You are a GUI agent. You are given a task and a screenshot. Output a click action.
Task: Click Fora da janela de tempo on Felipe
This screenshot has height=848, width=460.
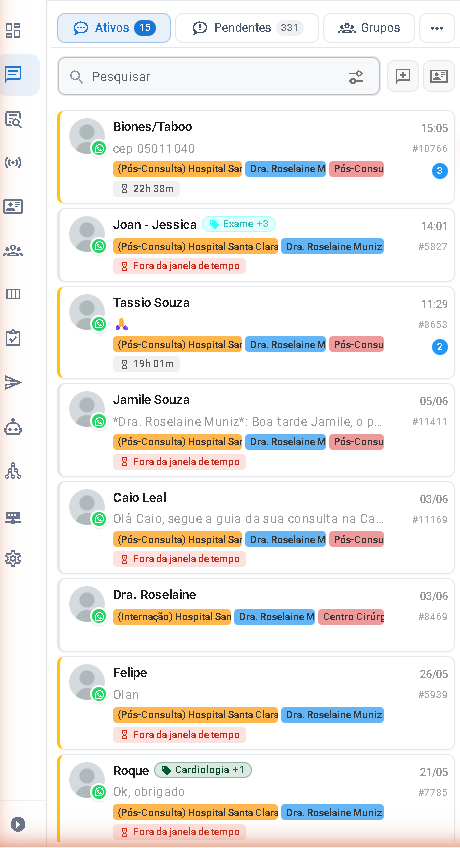[x=179, y=735]
